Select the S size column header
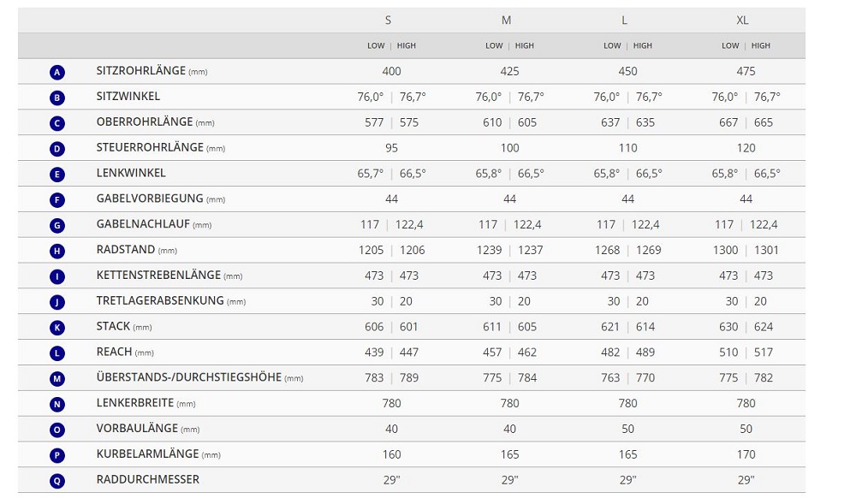This screenshot has width=856, height=504. click(389, 20)
